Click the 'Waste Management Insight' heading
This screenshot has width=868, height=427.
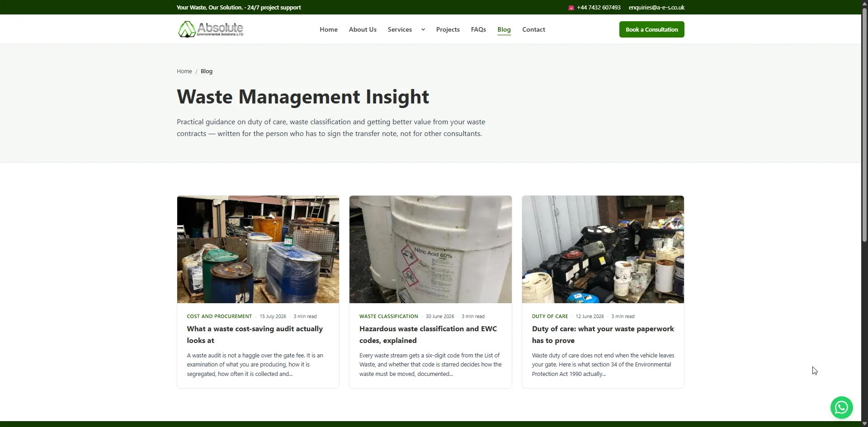pos(303,97)
